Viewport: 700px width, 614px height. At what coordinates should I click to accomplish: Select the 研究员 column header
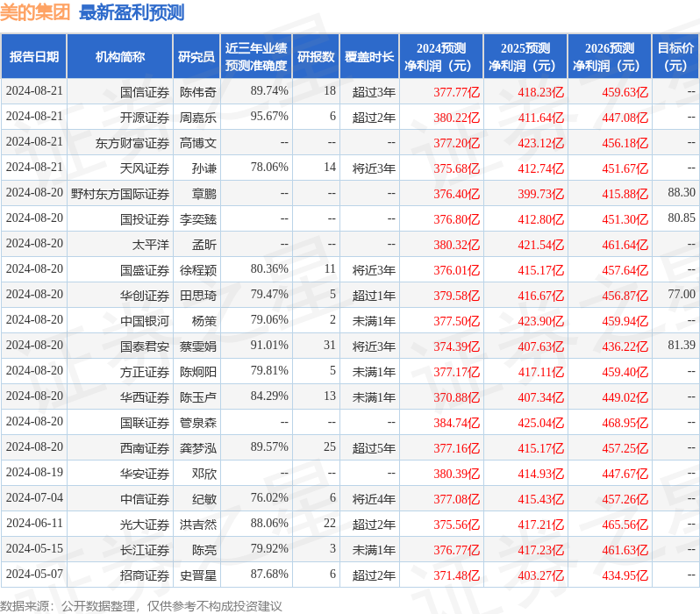click(196, 57)
